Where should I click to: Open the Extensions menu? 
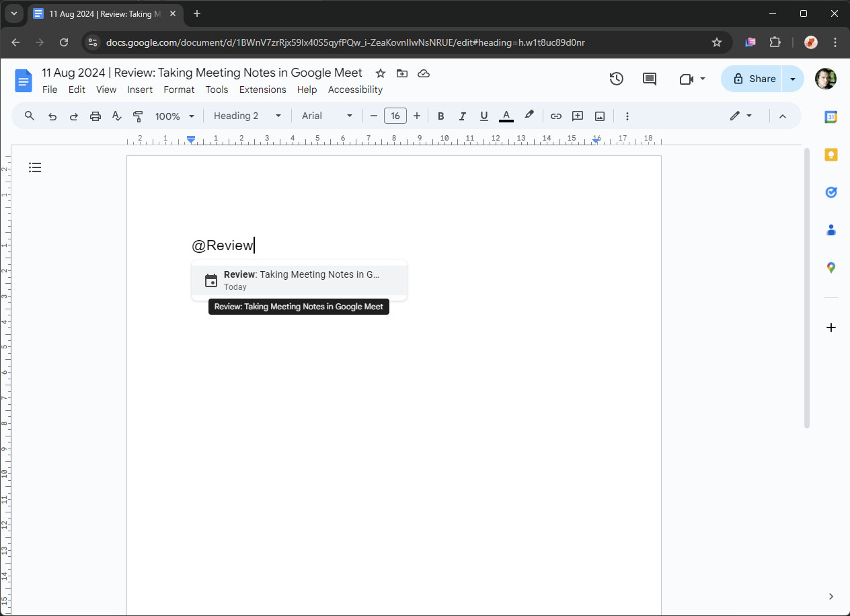263,89
